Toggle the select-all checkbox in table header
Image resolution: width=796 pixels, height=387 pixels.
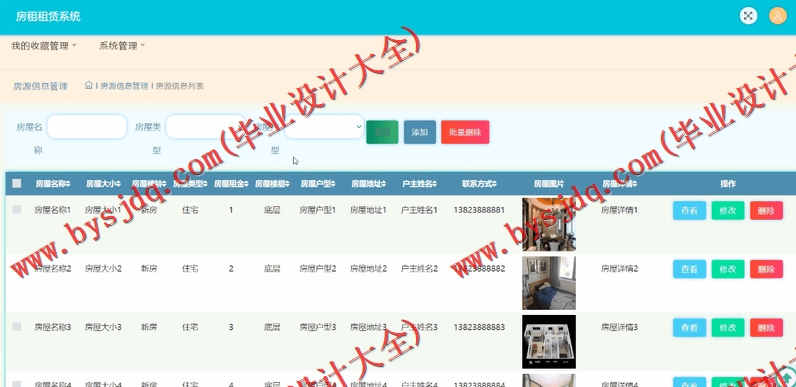pos(17,183)
